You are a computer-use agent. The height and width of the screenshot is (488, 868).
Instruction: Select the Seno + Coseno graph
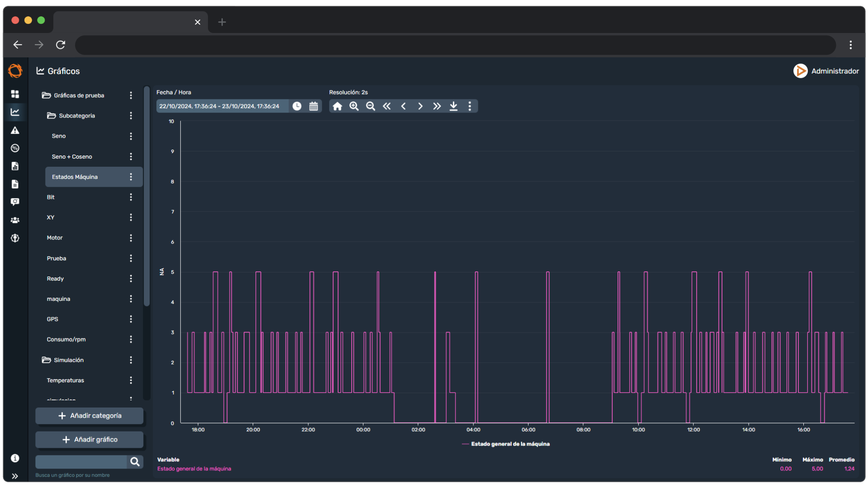(72, 157)
